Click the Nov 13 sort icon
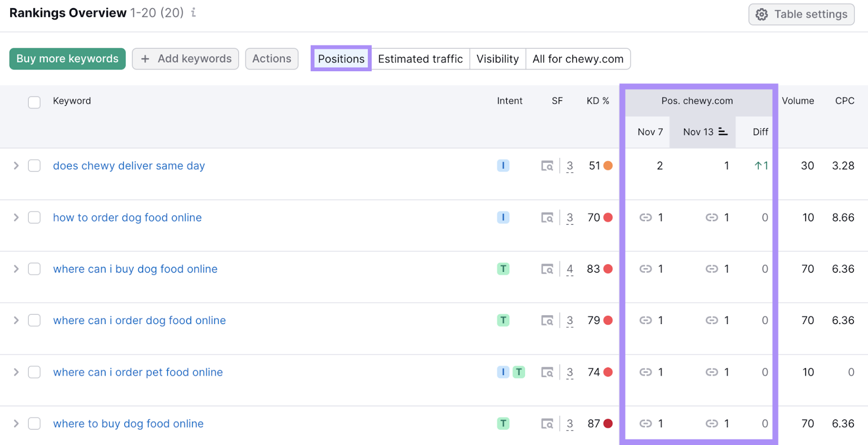Image resolution: width=868 pixels, height=445 pixels. coord(723,132)
